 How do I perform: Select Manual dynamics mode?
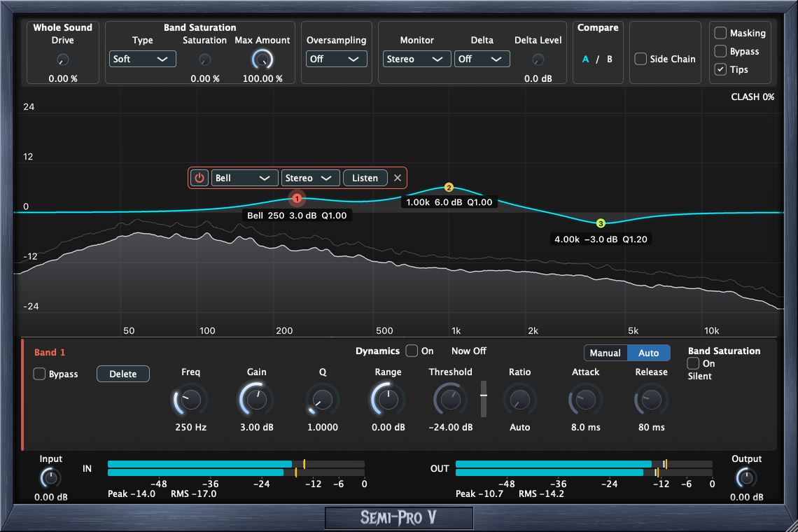pos(605,353)
